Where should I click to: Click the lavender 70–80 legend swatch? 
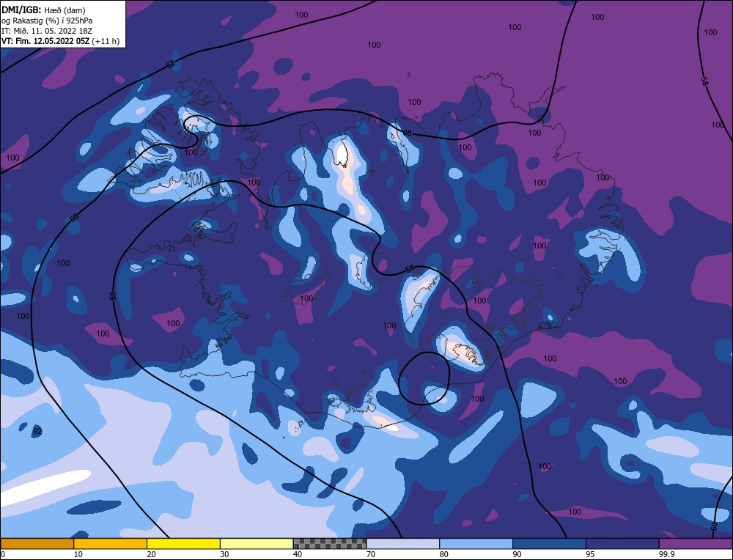coord(403,543)
